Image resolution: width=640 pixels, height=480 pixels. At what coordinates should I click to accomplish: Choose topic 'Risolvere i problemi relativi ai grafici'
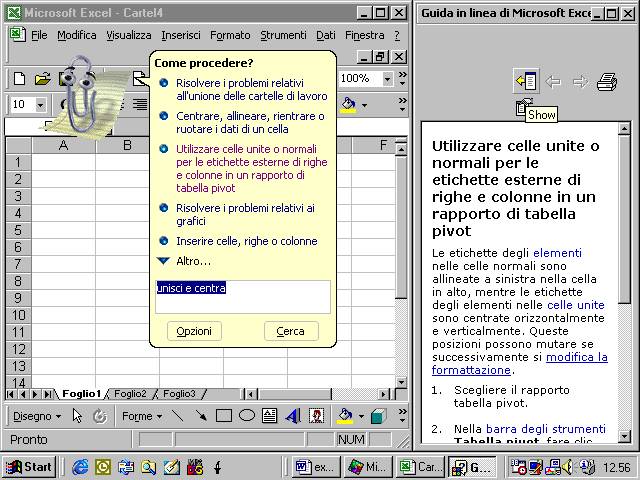click(238, 214)
